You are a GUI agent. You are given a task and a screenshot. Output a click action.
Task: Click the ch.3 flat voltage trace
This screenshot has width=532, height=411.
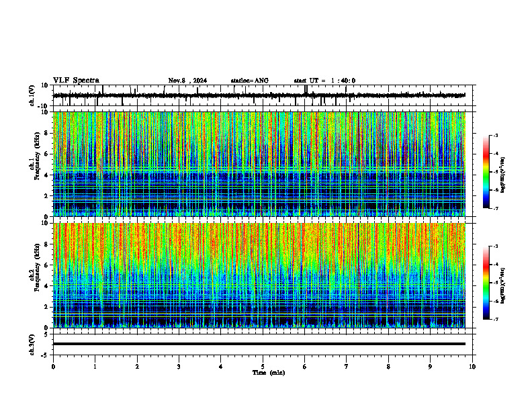259,344
